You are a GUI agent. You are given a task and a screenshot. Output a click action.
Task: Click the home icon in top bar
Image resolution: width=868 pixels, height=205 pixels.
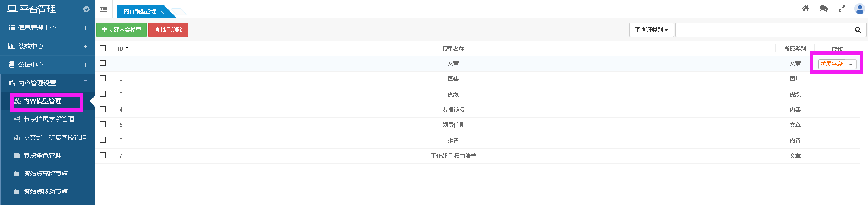[x=806, y=9]
